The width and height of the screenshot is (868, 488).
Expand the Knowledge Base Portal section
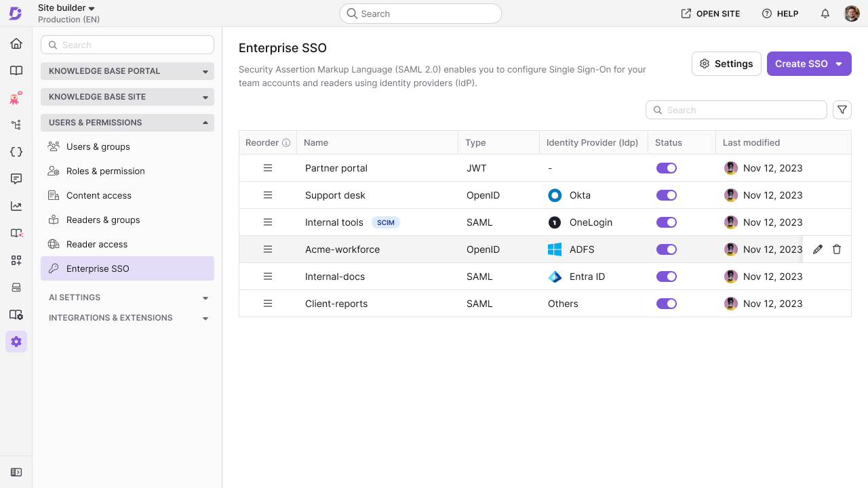coord(127,71)
